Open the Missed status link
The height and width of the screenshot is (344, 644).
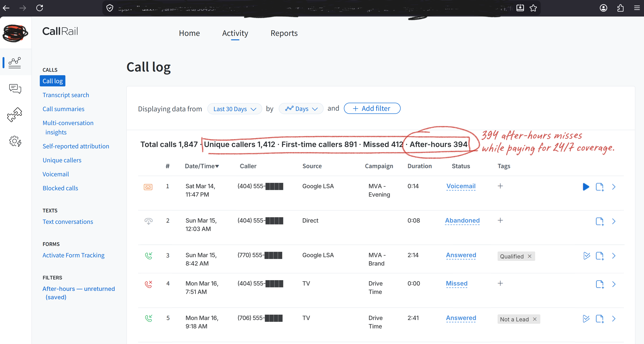(456, 283)
